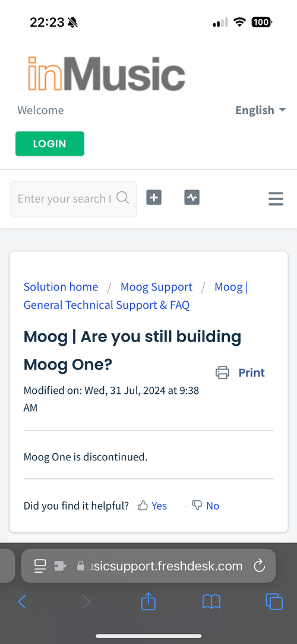Image resolution: width=297 pixels, height=644 pixels.
Task: Reload the page with refresh icon
Action: point(259,566)
